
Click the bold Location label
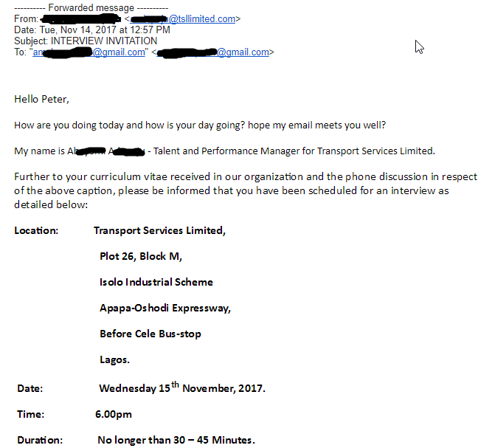pyautogui.click(x=36, y=230)
